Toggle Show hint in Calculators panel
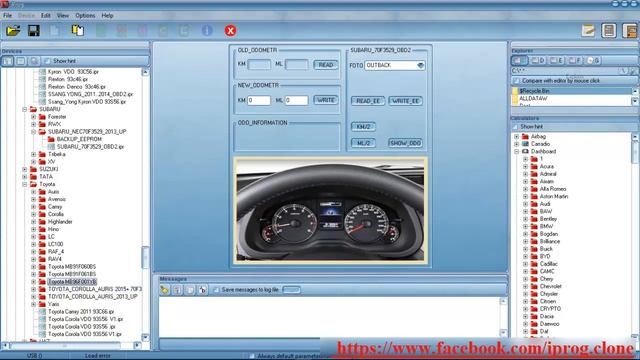The width and height of the screenshot is (640, 360). pos(515,127)
